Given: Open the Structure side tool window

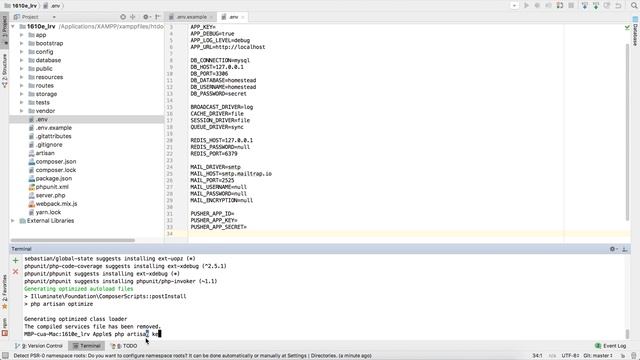Looking at the screenshot, I should pos(4,70).
